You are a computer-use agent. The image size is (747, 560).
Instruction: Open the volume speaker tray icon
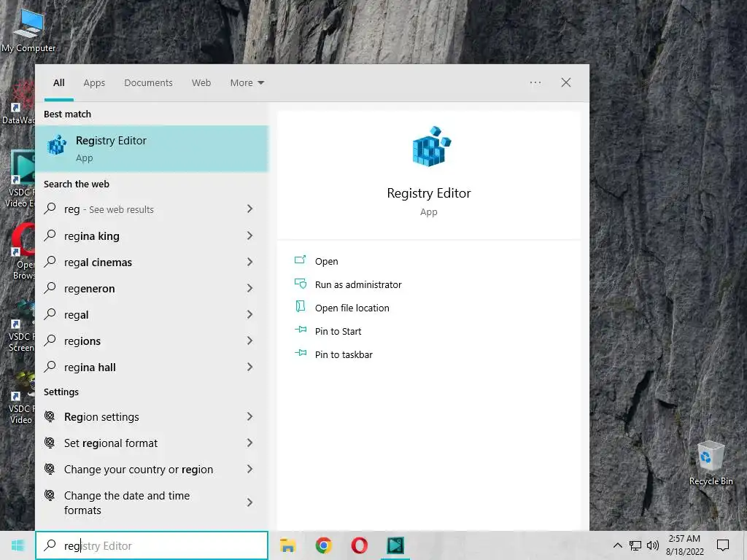click(653, 545)
